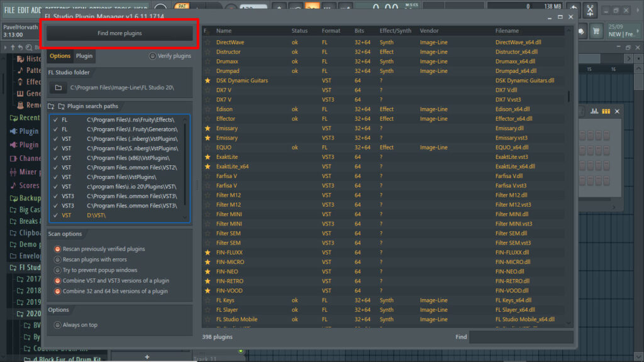The width and height of the screenshot is (644, 362).
Task: Star the Emissary VST plugin
Action: pos(208,128)
